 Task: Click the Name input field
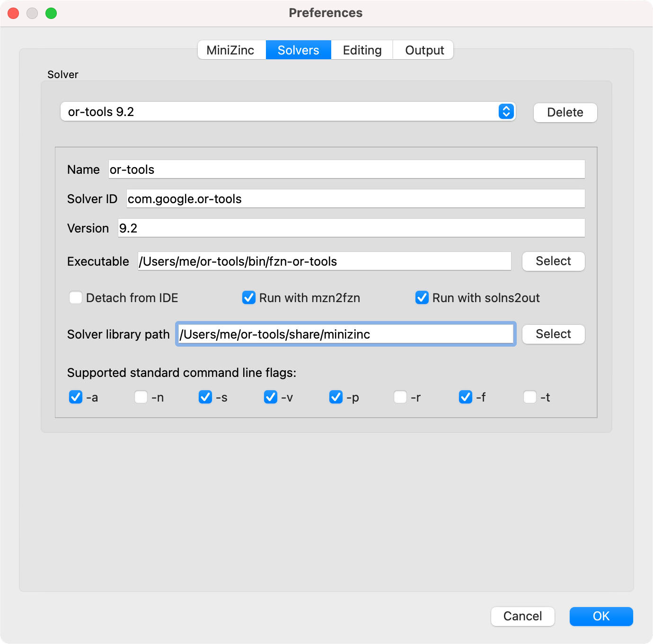coord(346,170)
